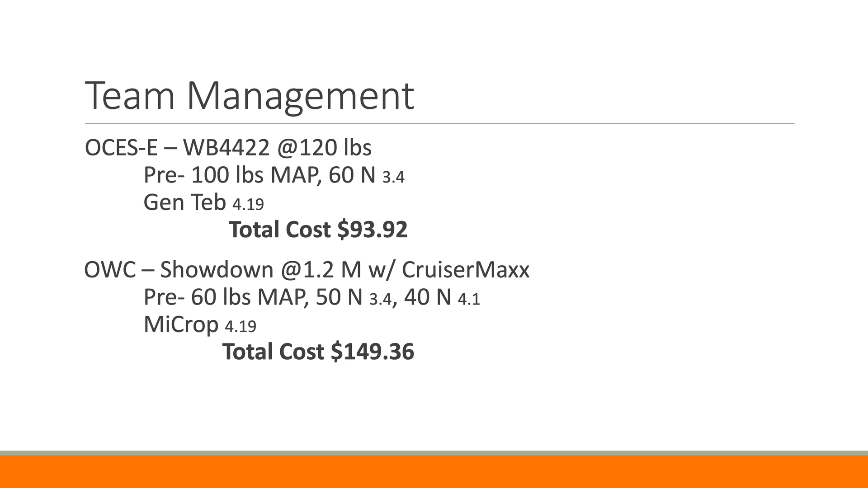
Task: Click the "50 N" nitrogen rate text
Action: coord(339,297)
